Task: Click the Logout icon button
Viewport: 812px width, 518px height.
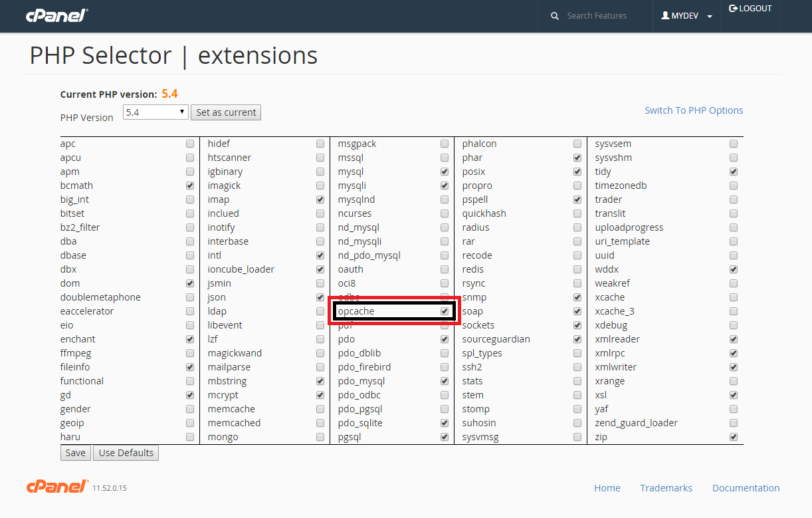Action: click(x=750, y=9)
